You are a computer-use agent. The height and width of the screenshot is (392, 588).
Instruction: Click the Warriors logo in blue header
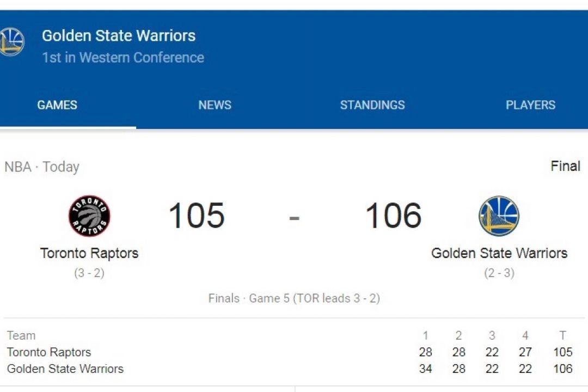point(11,41)
